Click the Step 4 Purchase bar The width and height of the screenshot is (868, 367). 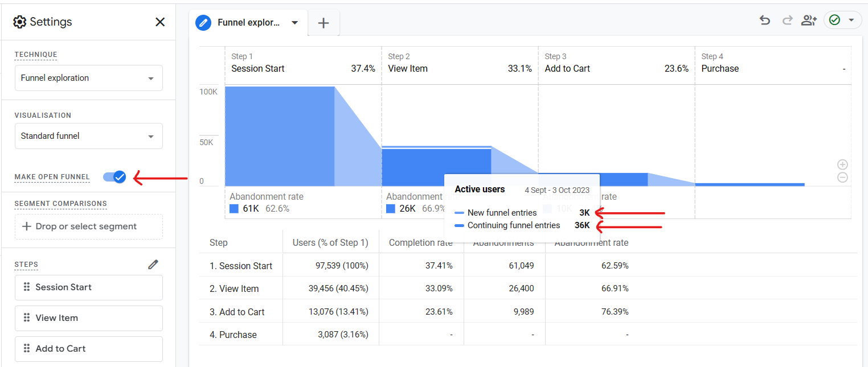(x=750, y=184)
